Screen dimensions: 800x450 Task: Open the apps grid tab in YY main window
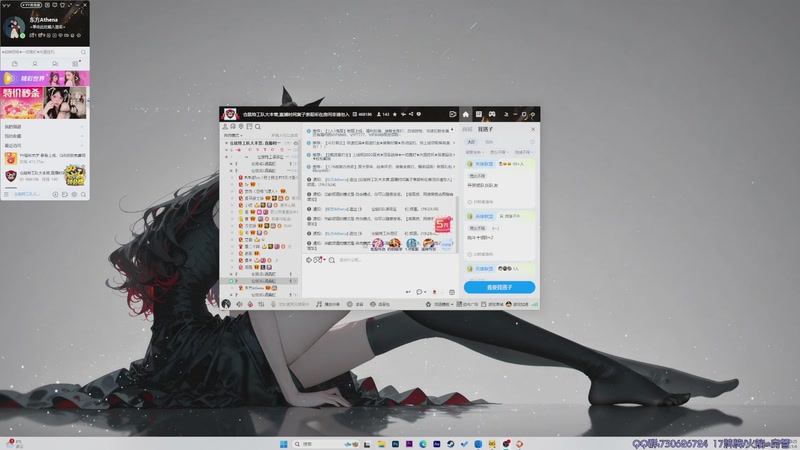click(x=75, y=64)
